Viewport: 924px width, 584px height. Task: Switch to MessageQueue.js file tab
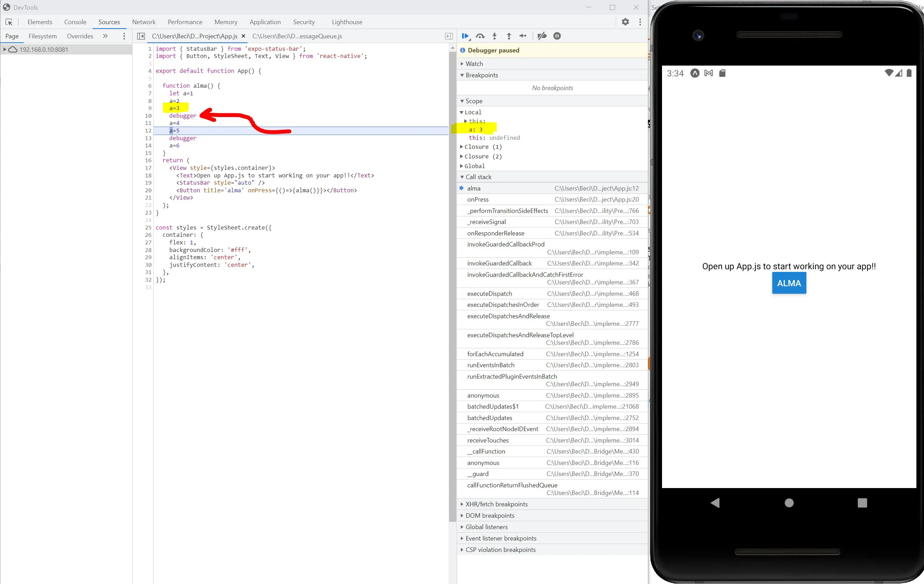coord(297,36)
